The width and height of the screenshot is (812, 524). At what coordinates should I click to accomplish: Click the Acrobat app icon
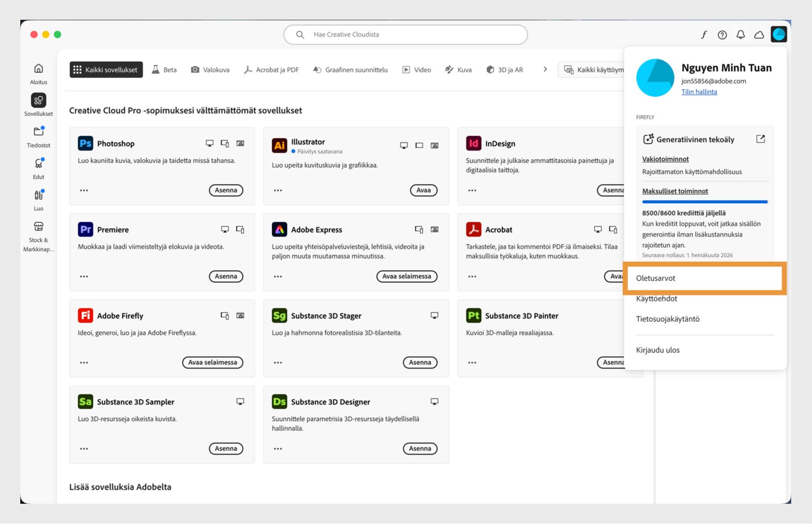click(473, 230)
